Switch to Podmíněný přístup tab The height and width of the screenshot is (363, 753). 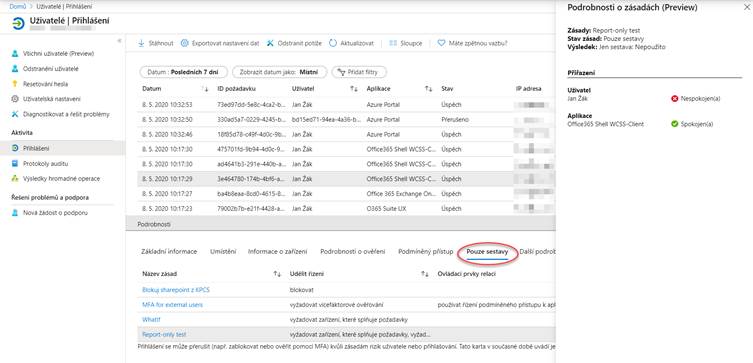[425, 252]
